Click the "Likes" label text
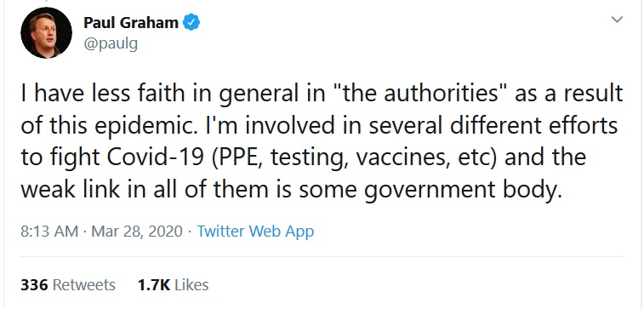644x309 pixels. tap(191, 285)
